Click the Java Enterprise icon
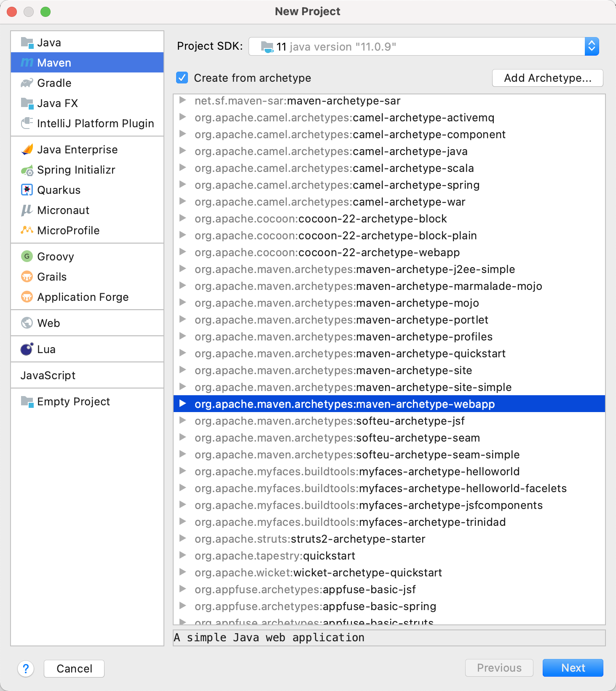616x691 pixels. [27, 150]
